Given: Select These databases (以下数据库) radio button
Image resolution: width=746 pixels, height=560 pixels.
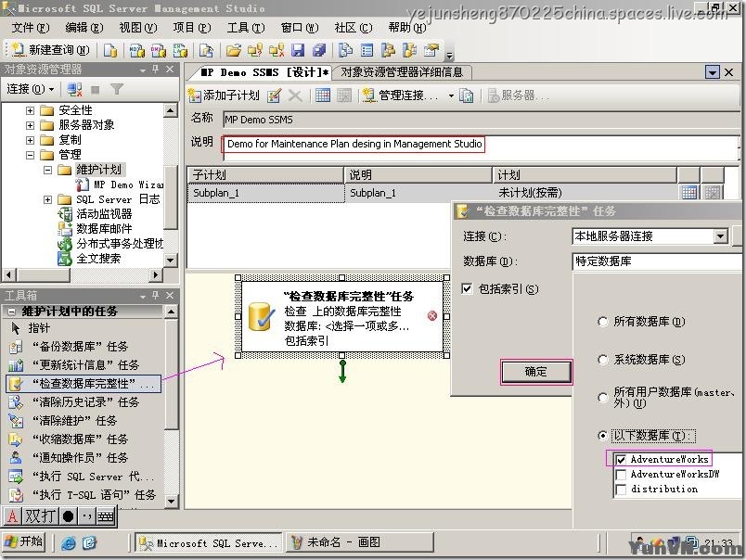Looking at the screenshot, I should (x=602, y=436).
